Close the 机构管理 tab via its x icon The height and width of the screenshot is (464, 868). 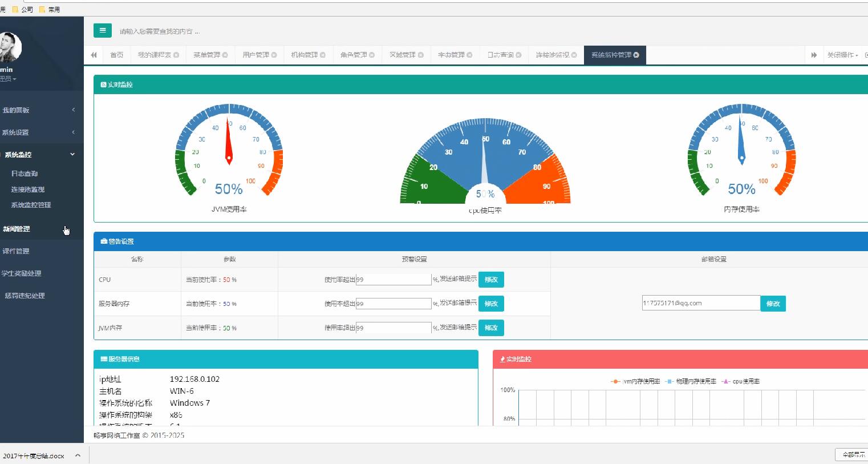click(x=323, y=55)
